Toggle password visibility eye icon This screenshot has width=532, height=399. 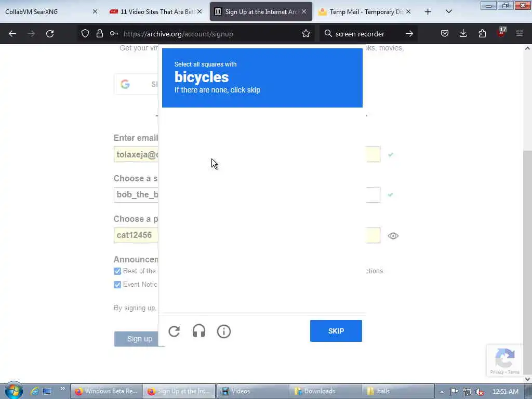[393, 236]
